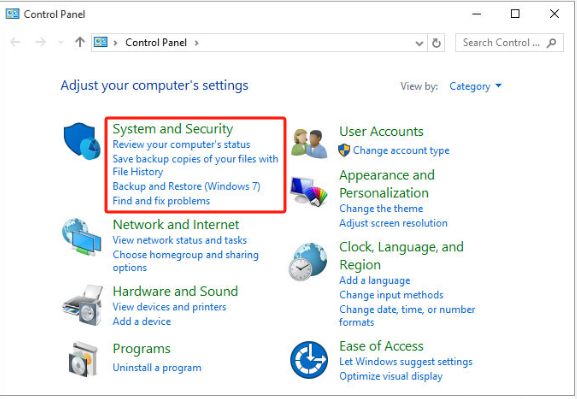Open Change date, time, or number formats

point(407,316)
